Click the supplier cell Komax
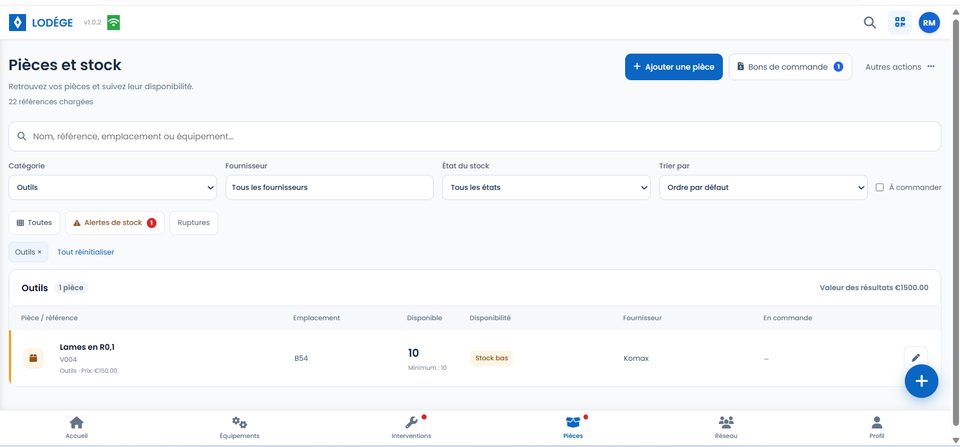 [x=636, y=358]
